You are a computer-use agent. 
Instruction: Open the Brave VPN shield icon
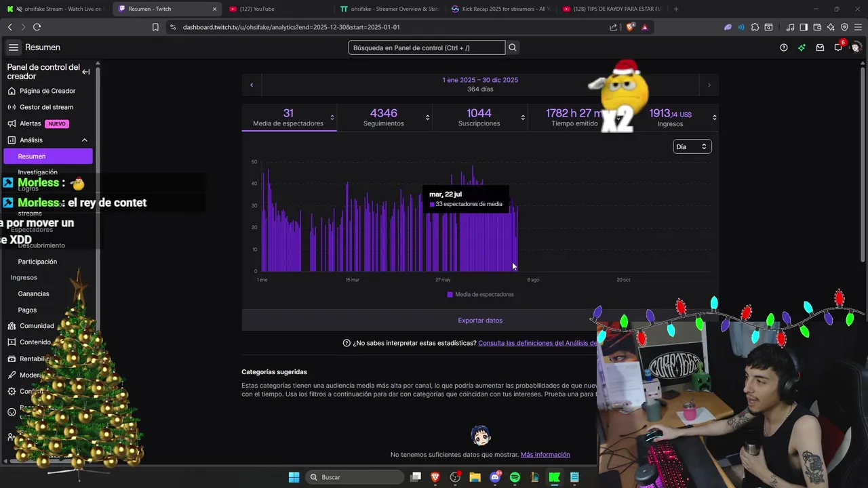click(844, 27)
